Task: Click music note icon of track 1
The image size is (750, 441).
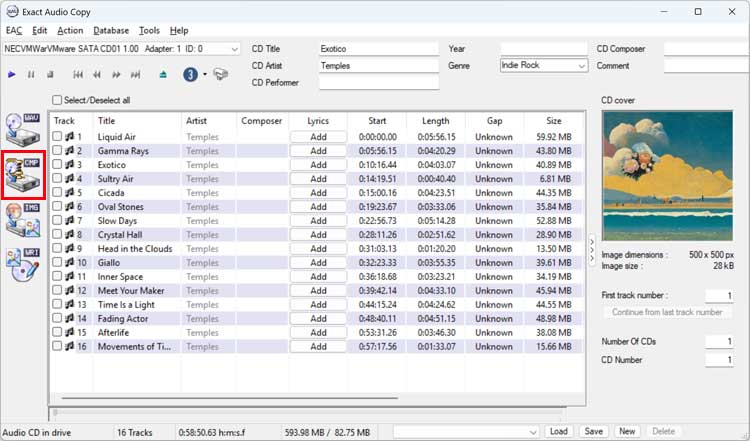Action: (x=70, y=136)
